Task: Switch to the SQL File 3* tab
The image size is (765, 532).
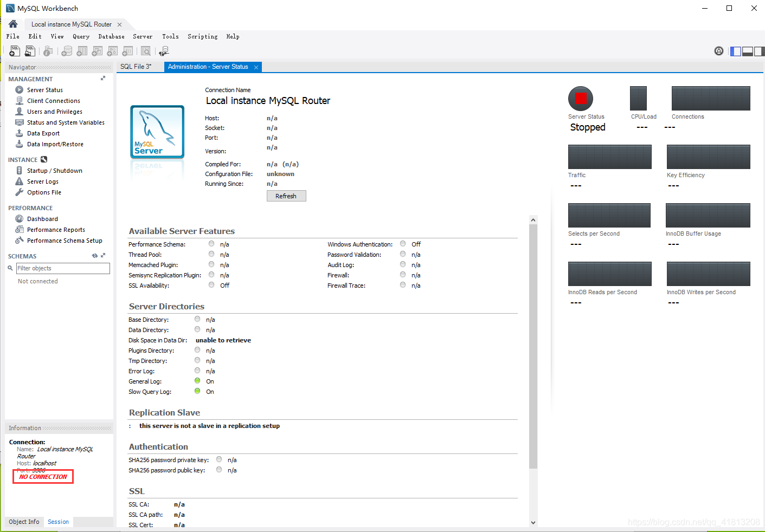Action: (136, 67)
